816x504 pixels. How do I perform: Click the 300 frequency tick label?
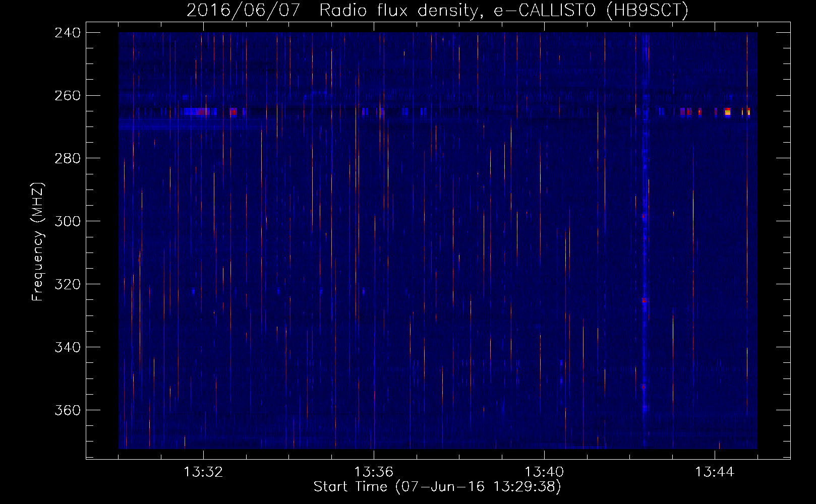tap(68, 222)
